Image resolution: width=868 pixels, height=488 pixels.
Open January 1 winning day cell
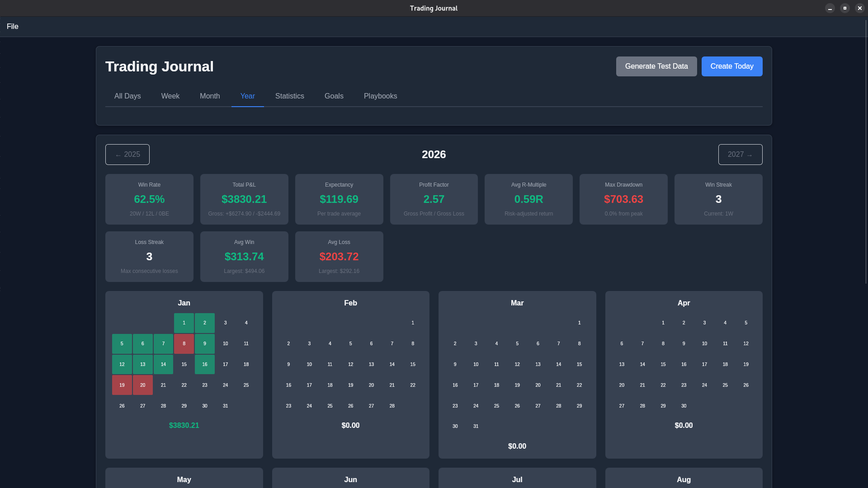(x=184, y=323)
